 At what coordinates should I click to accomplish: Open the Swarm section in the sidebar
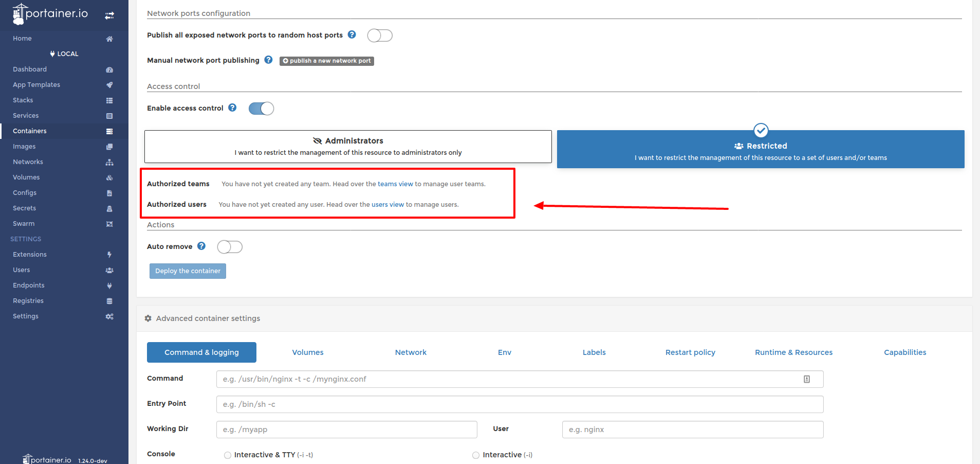click(x=23, y=223)
